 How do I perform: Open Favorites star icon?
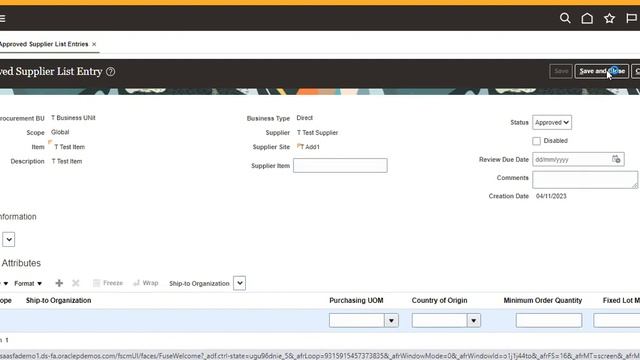coord(609,18)
